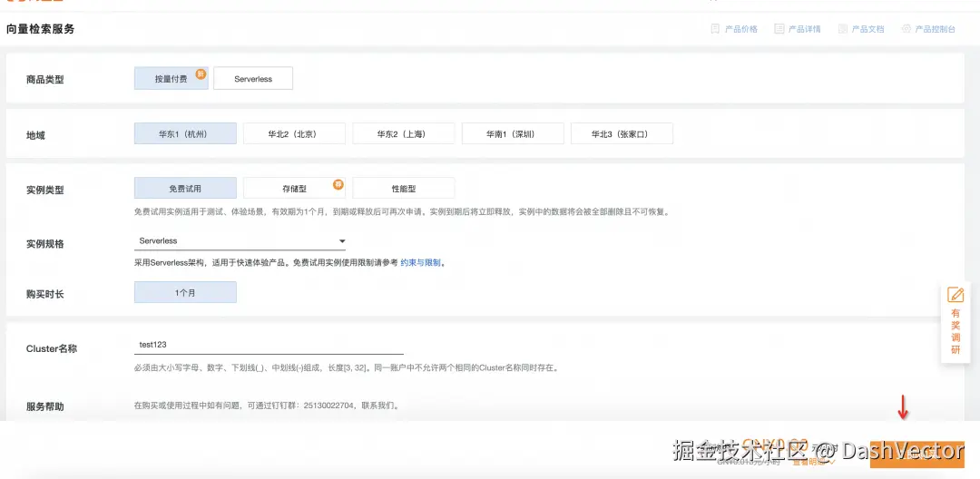Click the 购买时长 label
Image resolution: width=980 pixels, height=479 pixels.
coord(45,294)
